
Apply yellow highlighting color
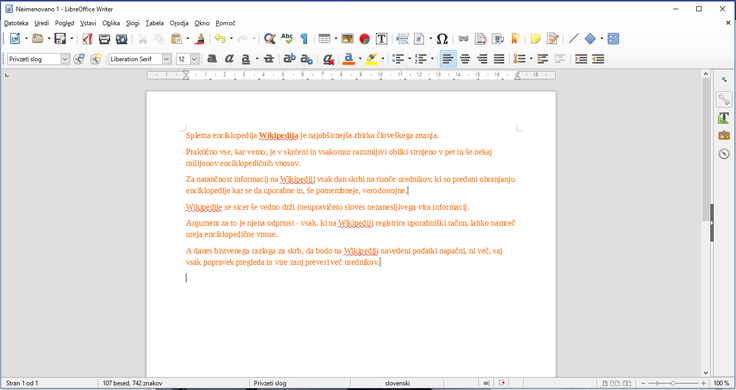372,59
